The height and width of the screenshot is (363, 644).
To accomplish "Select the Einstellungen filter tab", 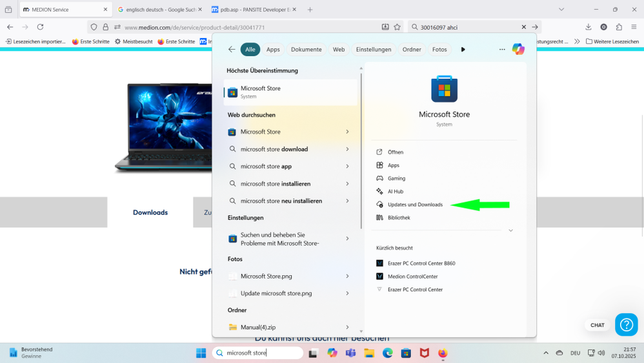I will point(374,49).
